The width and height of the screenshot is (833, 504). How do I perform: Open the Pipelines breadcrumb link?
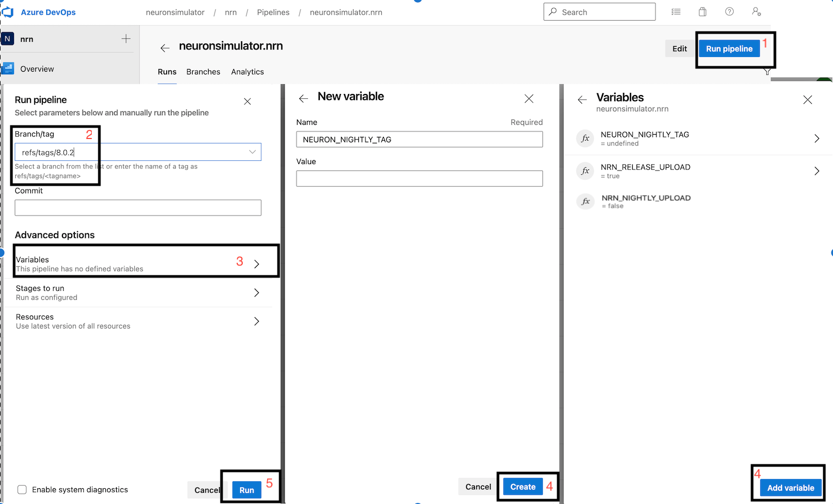(x=273, y=12)
